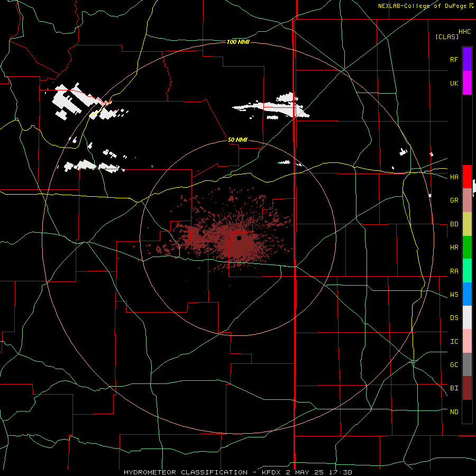This screenshot has height=476, width=476.
Task: Click the BD legend label
Action: [x=454, y=224]
